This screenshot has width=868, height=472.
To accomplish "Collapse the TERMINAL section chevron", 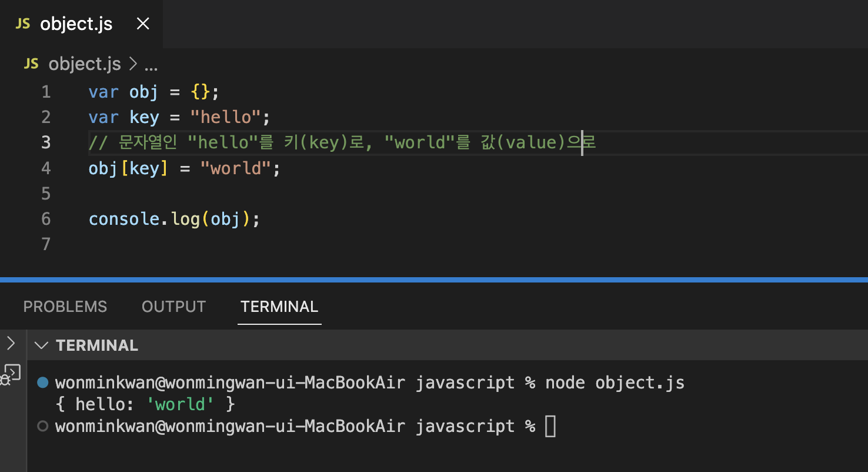I will [41, 345].
